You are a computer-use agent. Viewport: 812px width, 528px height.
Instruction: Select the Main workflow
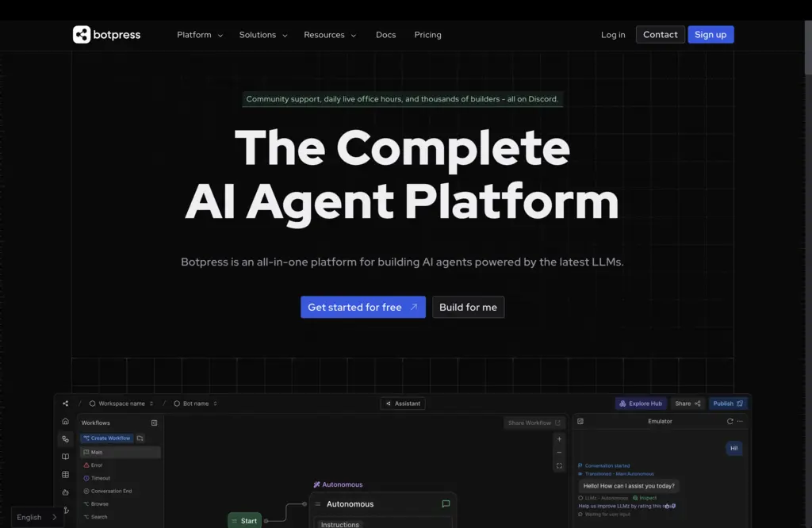pyautogui.click(x=121, y=452)
